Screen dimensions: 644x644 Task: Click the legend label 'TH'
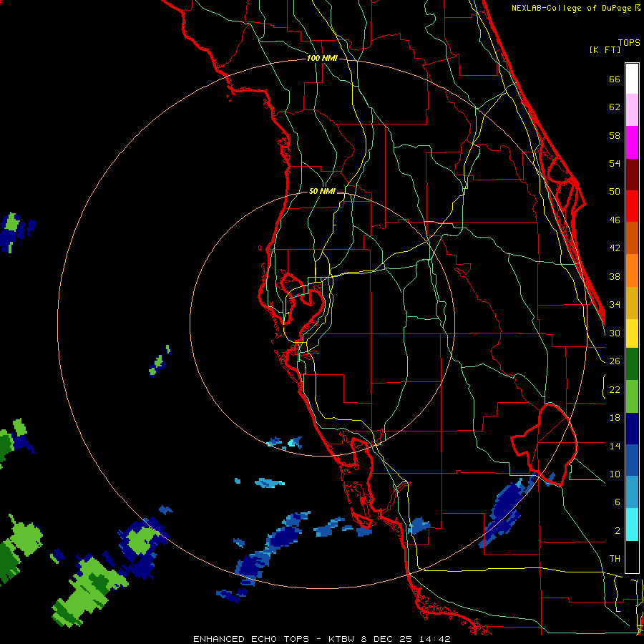tap(615, 559)
